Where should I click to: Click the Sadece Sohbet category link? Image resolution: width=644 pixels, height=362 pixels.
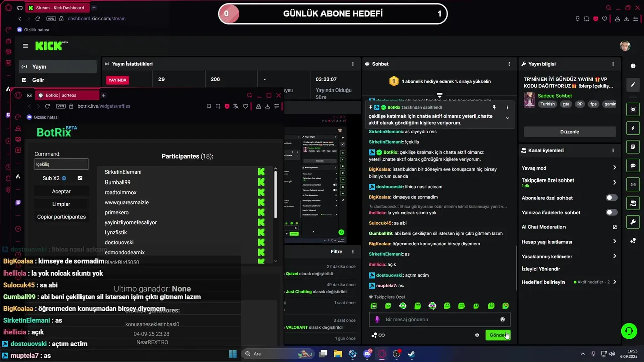554,96
